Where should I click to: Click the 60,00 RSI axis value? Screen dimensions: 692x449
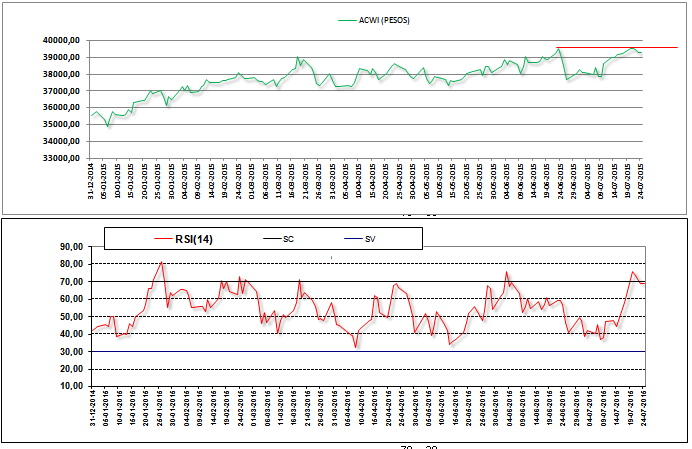pyautogui.click(x=71, y=299)
